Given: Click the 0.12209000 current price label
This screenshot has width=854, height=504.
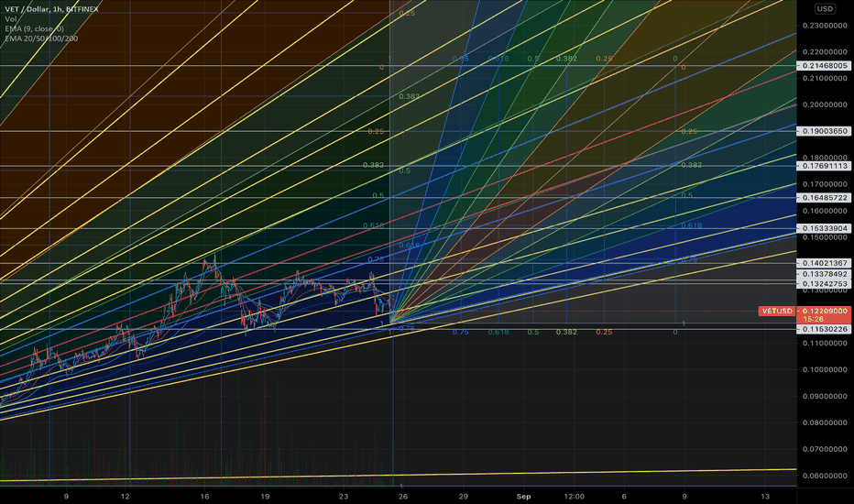Looking at the screenshot, I should 825,312.
